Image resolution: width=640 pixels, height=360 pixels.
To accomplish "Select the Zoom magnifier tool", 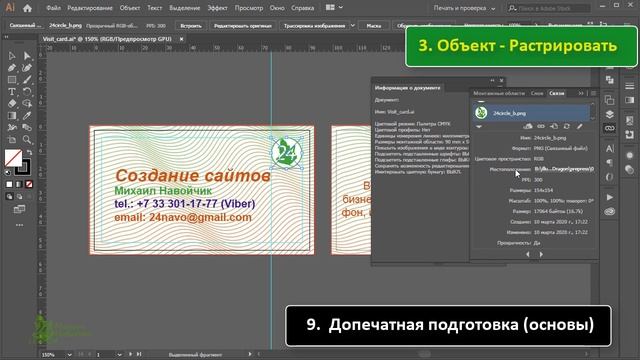I will click(27, 140).
